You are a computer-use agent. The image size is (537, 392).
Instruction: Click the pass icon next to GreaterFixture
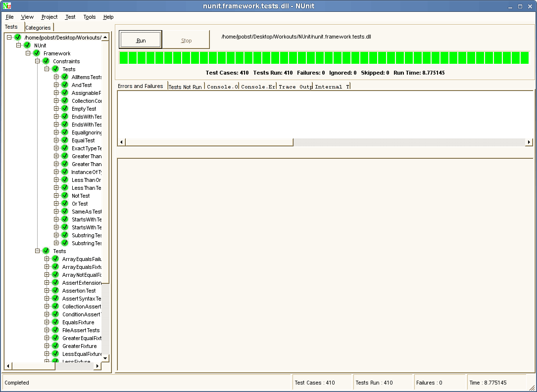click(x=55, y=346)
